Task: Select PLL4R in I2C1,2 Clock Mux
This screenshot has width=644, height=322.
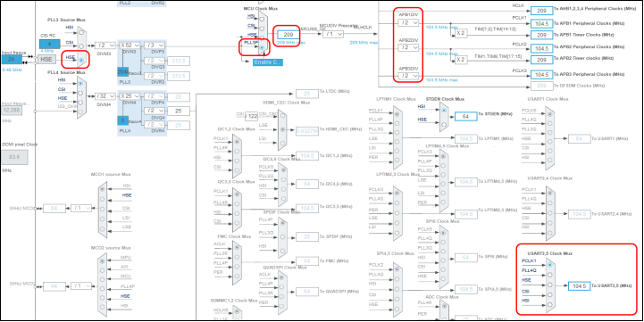Action: click(237, 151)
